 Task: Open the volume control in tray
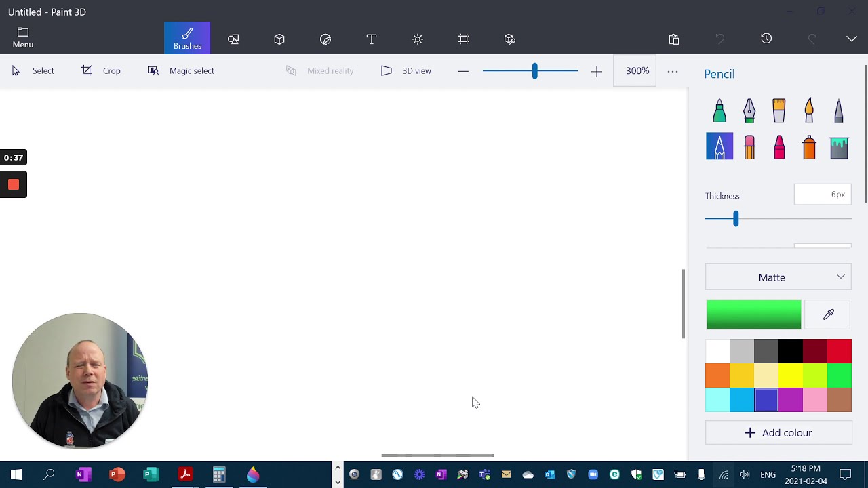745,474
